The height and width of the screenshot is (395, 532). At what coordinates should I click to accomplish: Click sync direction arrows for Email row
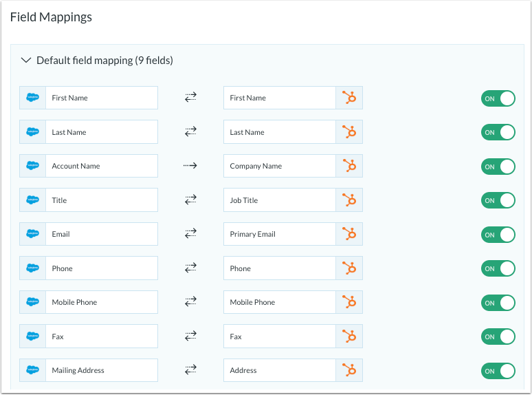coord(190,234)
